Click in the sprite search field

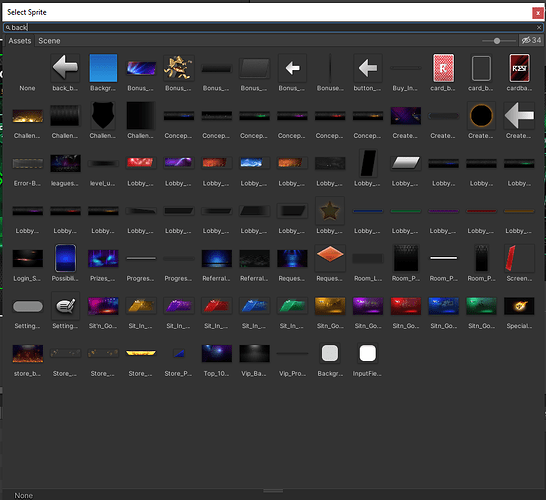[x=273, y=27]
